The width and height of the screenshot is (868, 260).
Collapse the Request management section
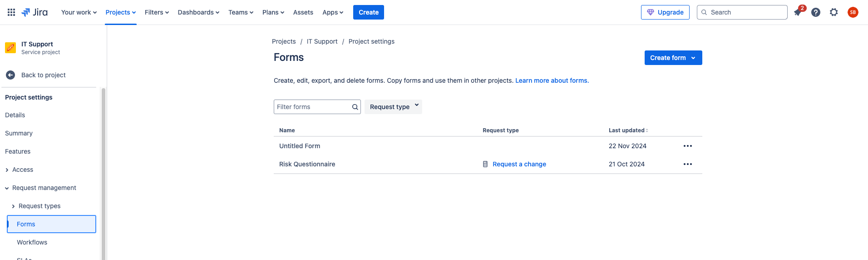7,188
